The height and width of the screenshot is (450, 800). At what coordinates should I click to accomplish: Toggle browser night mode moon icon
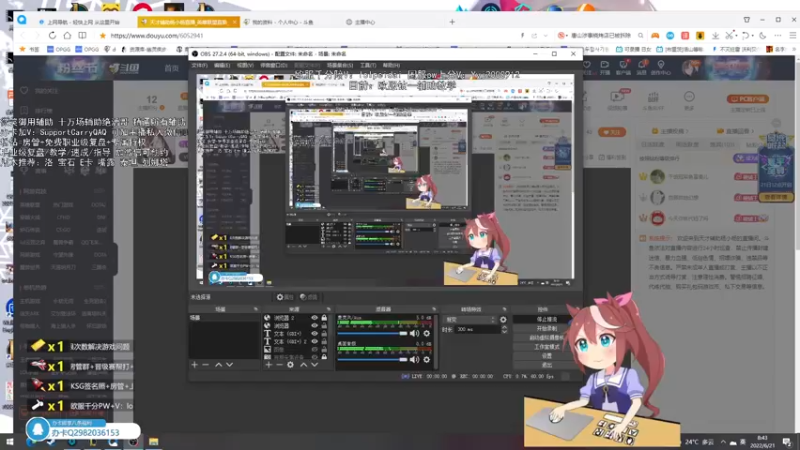763,36
